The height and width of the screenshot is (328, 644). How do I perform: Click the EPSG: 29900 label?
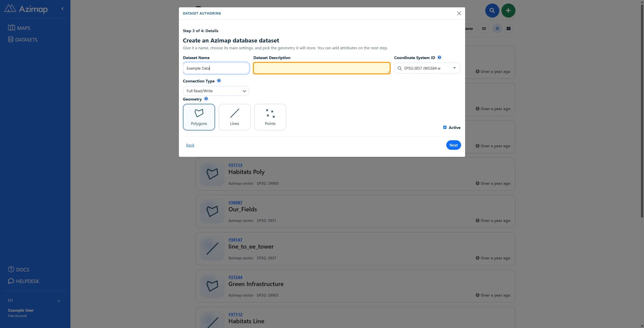pos(267,183)
